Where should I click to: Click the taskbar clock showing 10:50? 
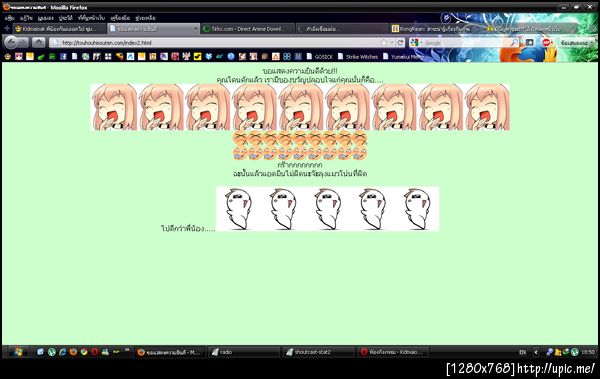(x=588, y=352)
